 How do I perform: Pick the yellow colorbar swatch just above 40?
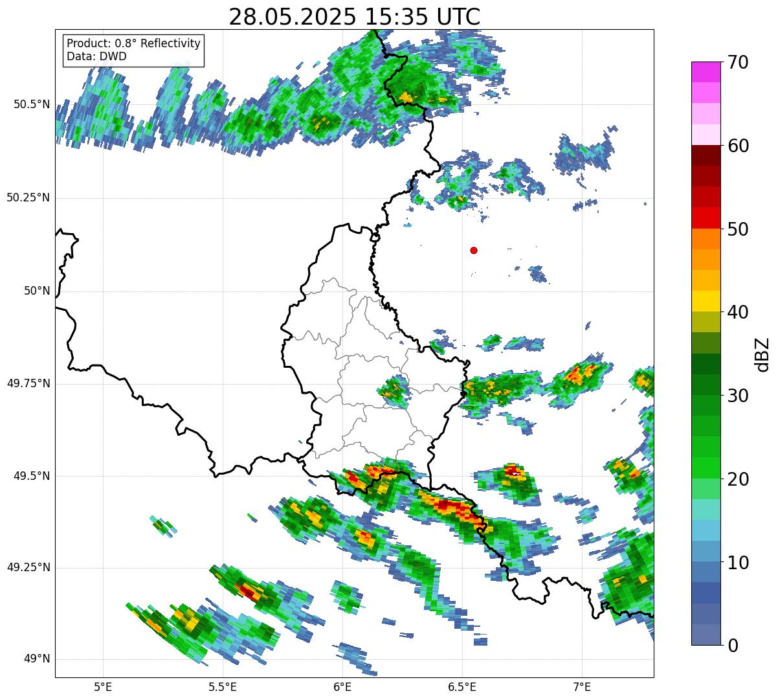tap(706, 302)
